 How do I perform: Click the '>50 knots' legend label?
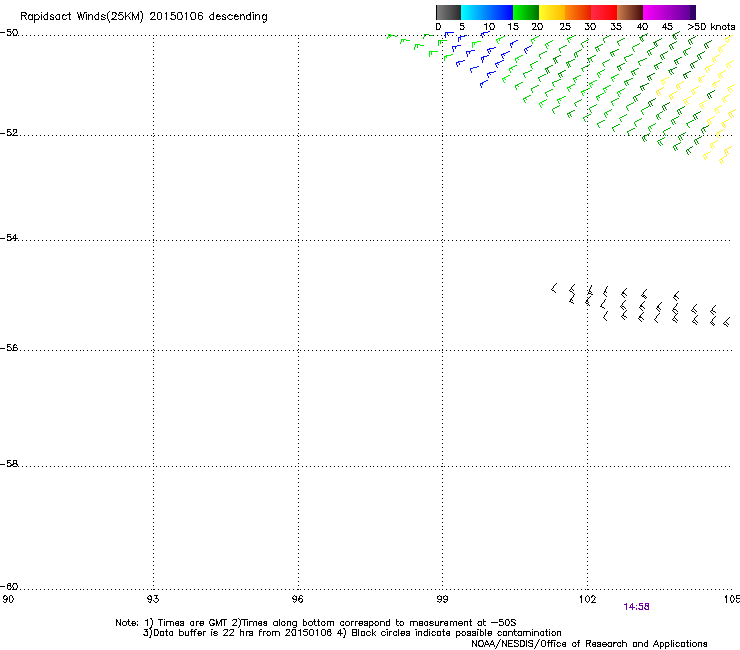pyautogui.click(x=711, y=27)
